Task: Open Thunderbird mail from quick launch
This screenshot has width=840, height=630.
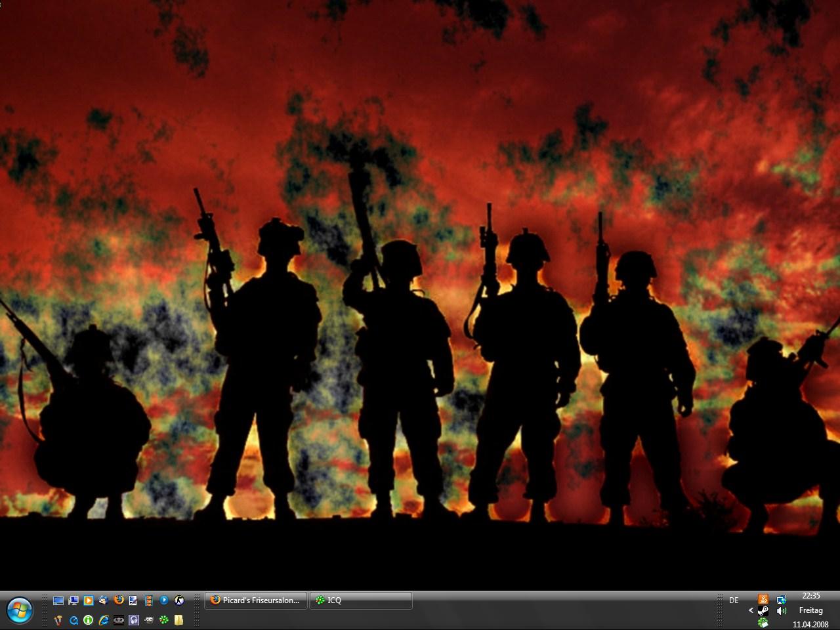Action: tap(104, 600)
